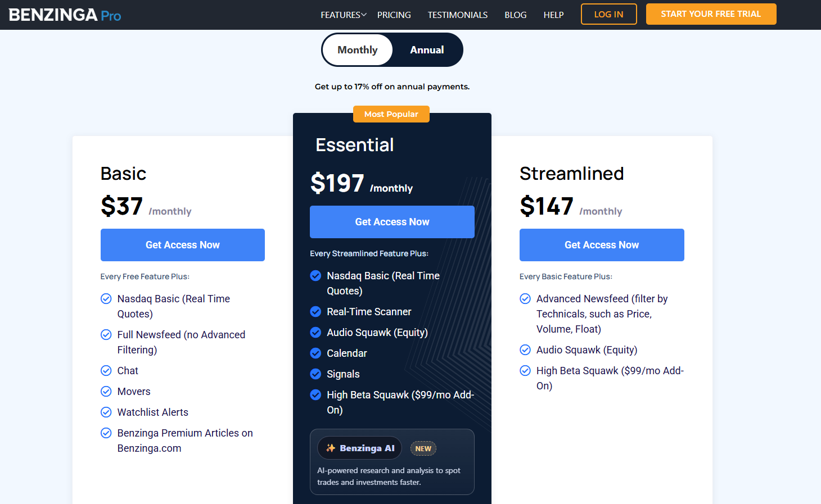Click the Basic plan heading
821x504 pixels.
123,174
